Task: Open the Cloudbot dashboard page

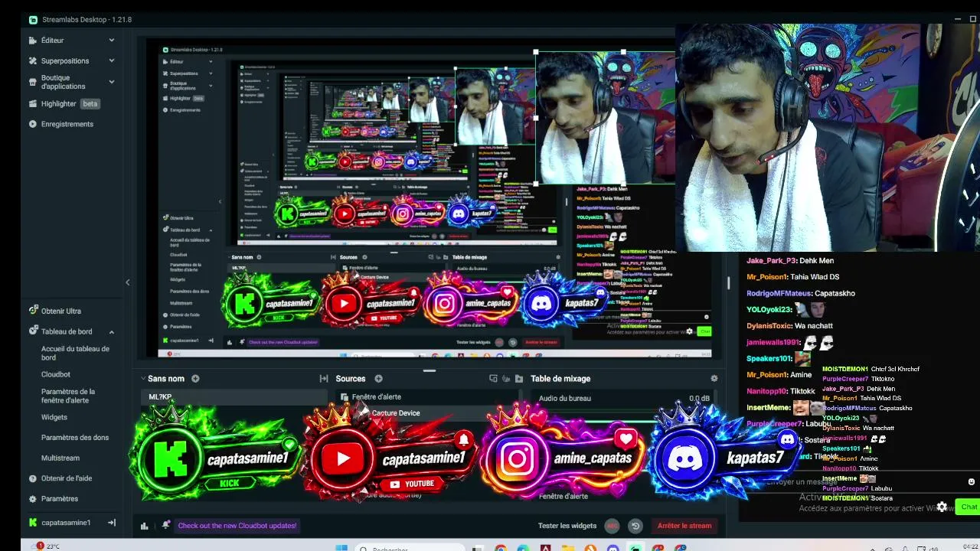Action: [x=56, y=374]
